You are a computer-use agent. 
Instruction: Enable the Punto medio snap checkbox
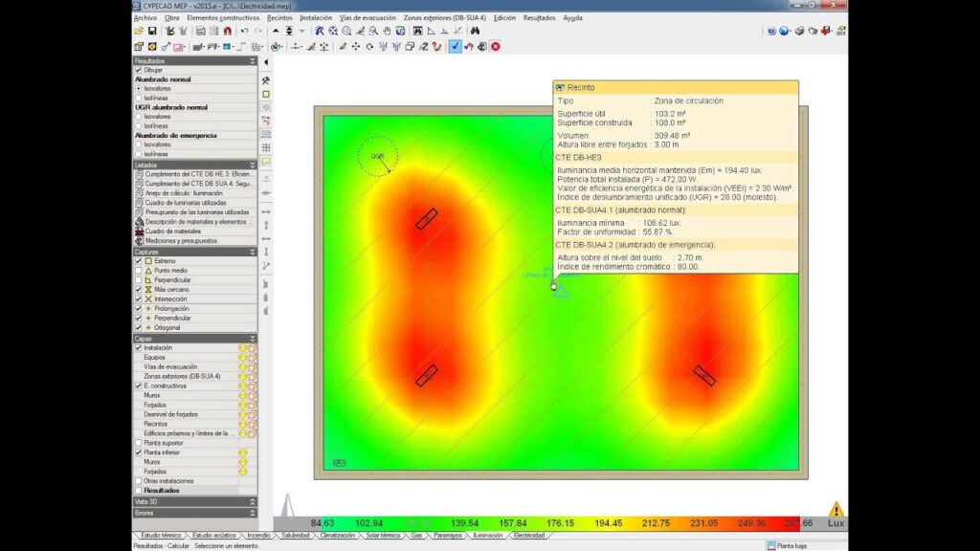coord(139,271)
